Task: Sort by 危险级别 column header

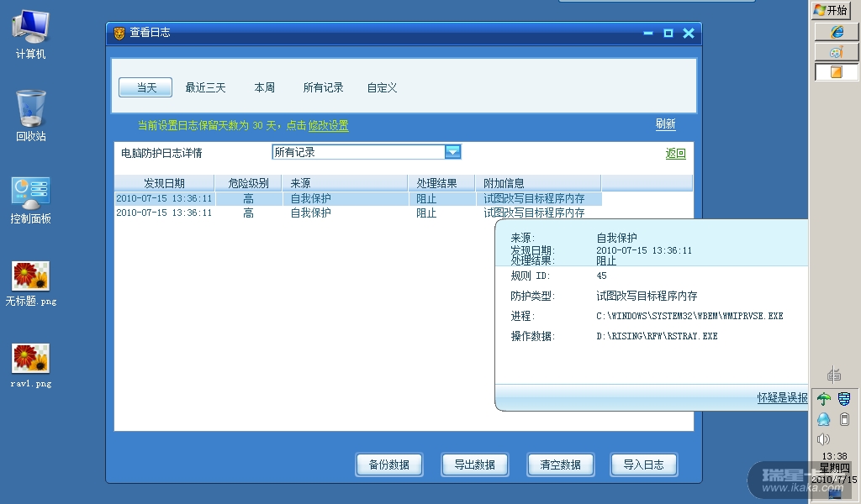Action: (x=248, y=183)
